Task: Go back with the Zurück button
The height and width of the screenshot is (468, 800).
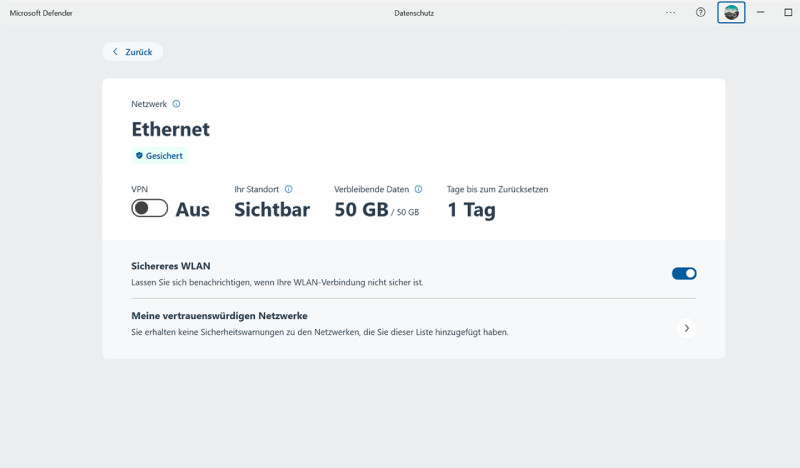Action: tap(133, 52)
